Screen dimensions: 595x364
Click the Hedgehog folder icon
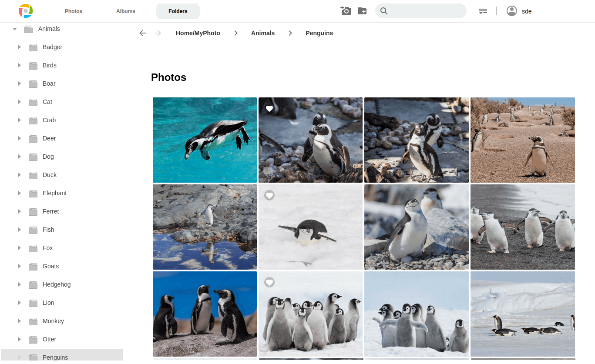[x=33, y=285]
